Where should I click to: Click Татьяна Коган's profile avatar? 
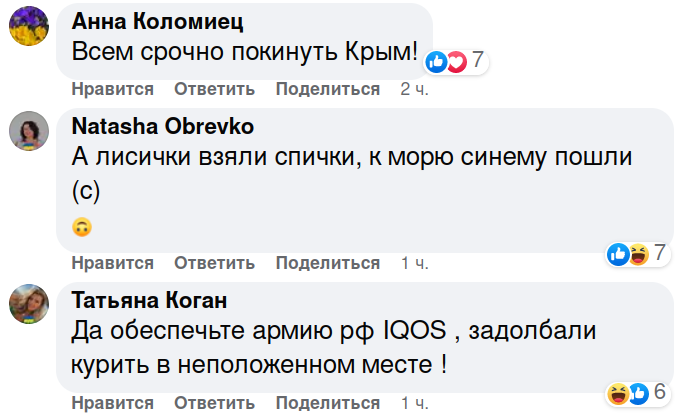(30, 303)
